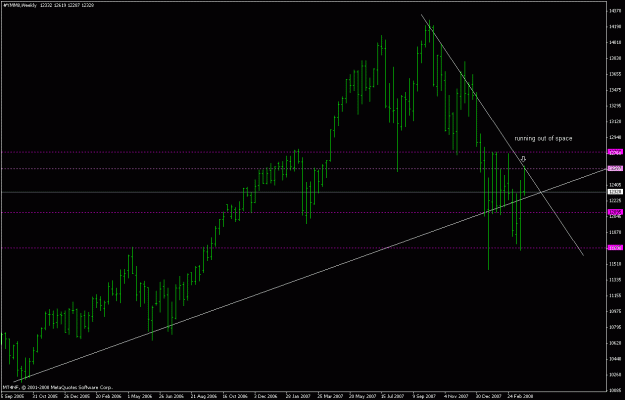Click the 13295 price scale value
The image size is (625, 400).
click(614, 106)
